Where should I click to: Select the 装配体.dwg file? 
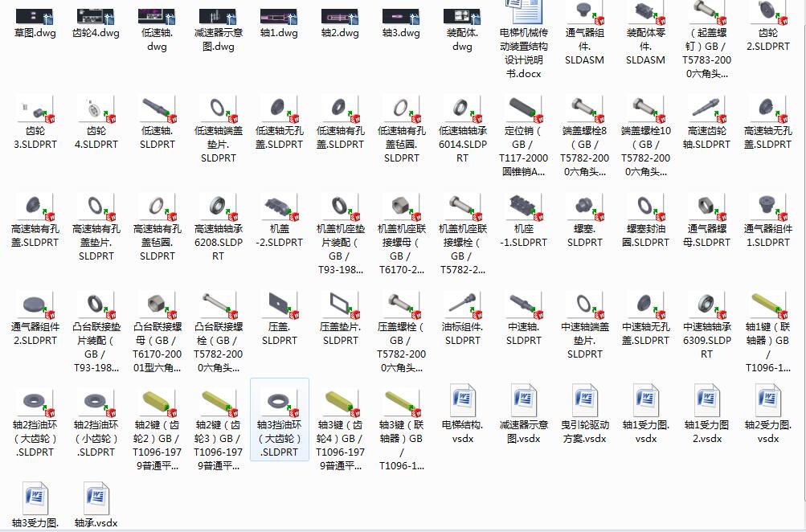(461, 20)
